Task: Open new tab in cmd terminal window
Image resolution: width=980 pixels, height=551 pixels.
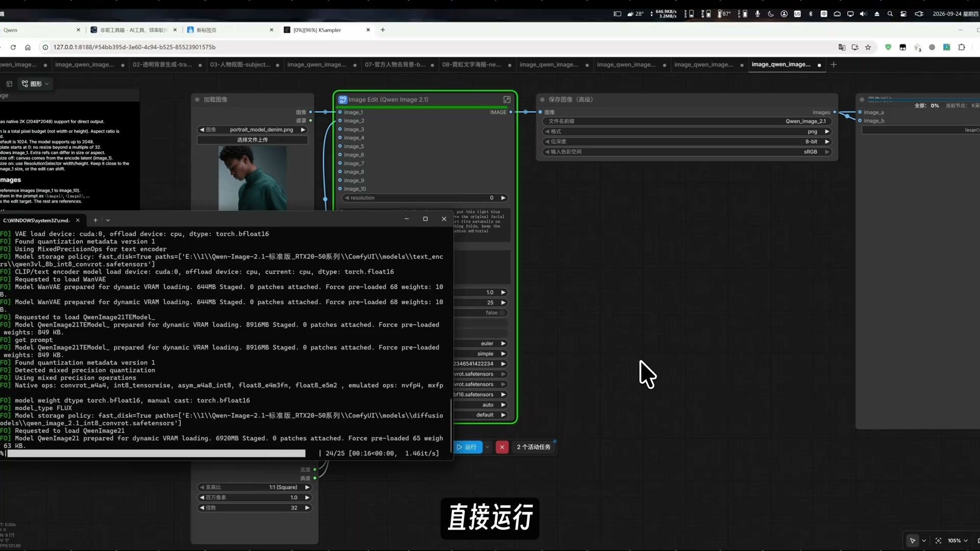Action: [x=95, y=220]
